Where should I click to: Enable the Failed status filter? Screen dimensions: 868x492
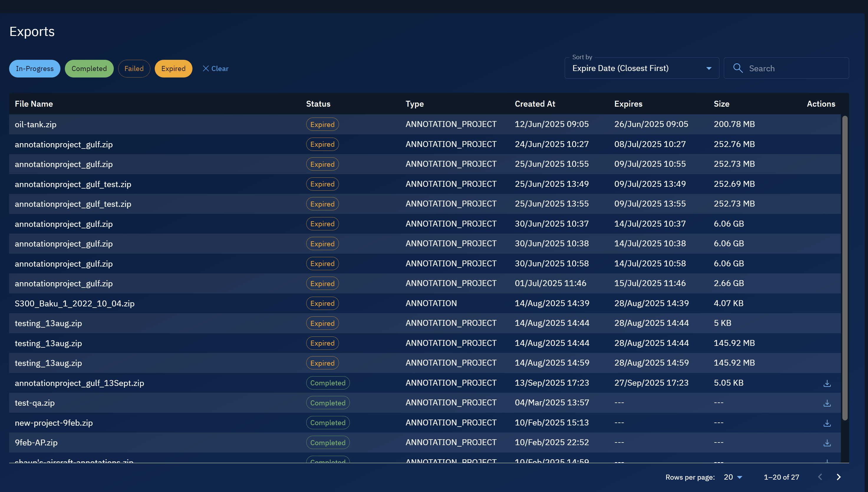click(x=134, y=68)
